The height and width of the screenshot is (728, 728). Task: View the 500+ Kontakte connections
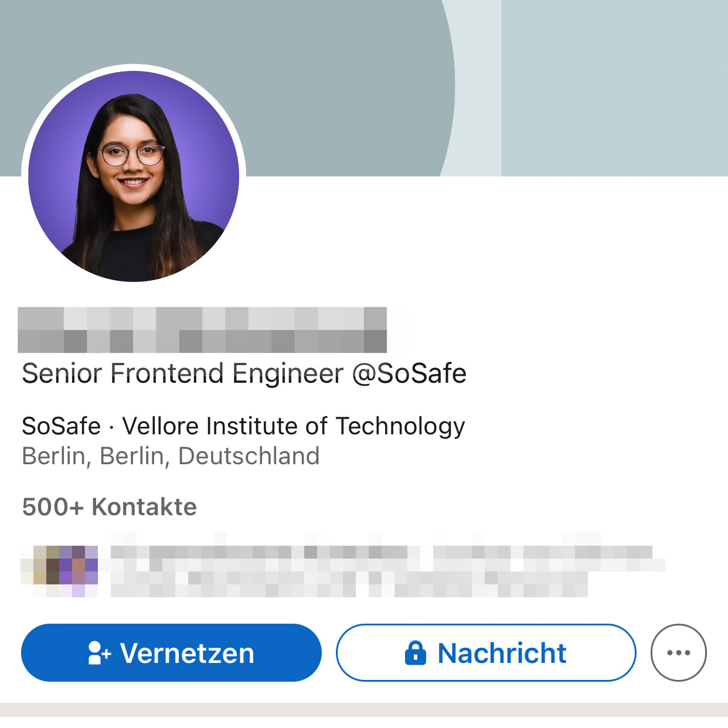coord(109,507)
